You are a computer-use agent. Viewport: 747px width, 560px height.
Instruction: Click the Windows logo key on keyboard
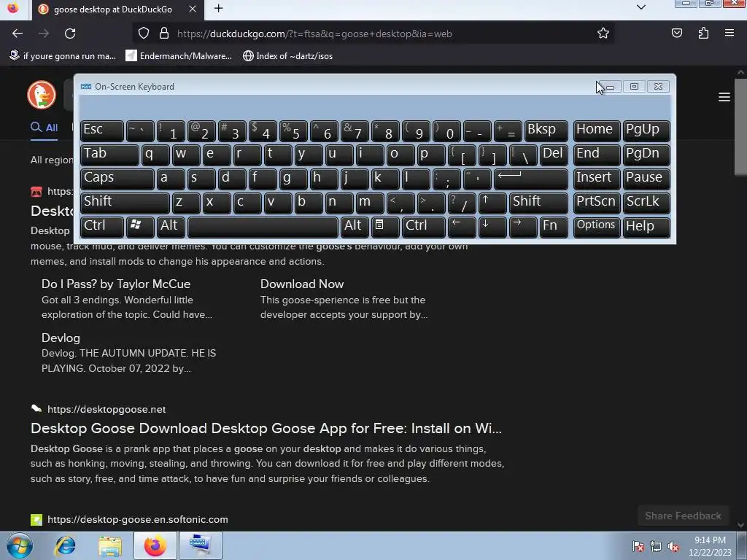coord(139,227)
